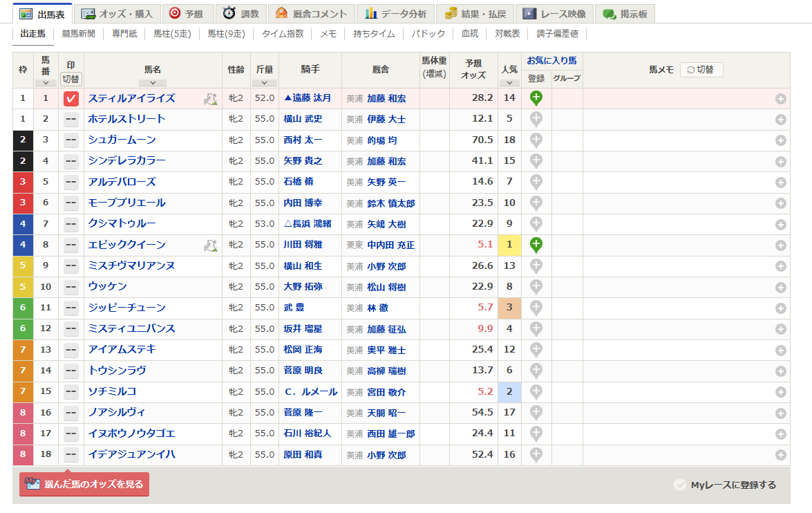Viewport: 812px width, 513px height.
Task: Sort by 馬名 column arrow
Action: point(153,83)
